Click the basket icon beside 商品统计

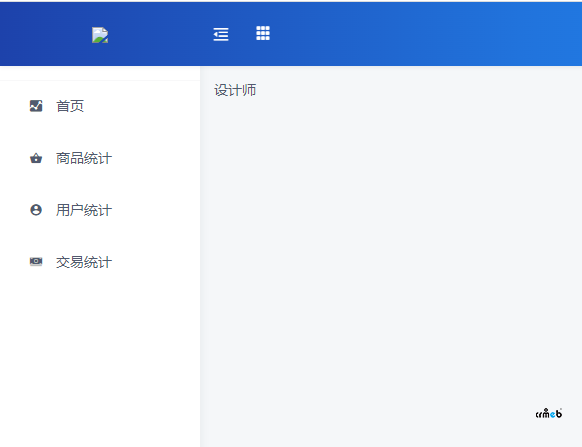pos(36,158)
